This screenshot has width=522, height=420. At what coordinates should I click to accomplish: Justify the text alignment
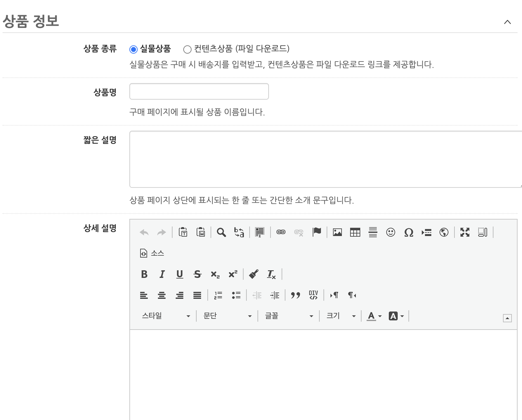point(197,295)
